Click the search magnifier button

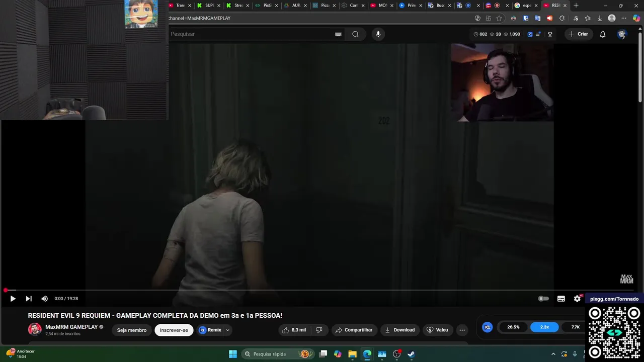356,34
